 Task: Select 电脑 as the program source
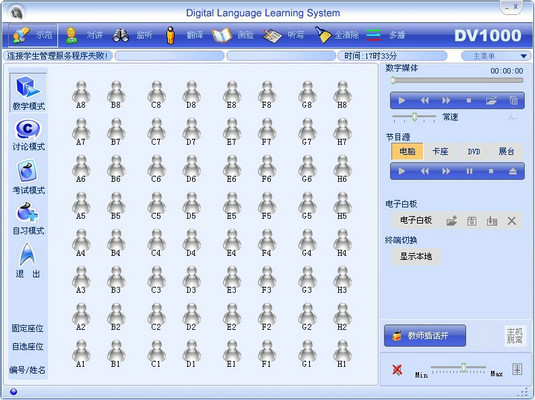[x=407, y=151]
